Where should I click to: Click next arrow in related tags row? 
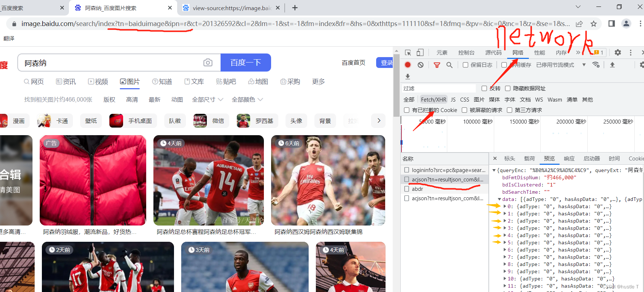[x=379, y=121]
